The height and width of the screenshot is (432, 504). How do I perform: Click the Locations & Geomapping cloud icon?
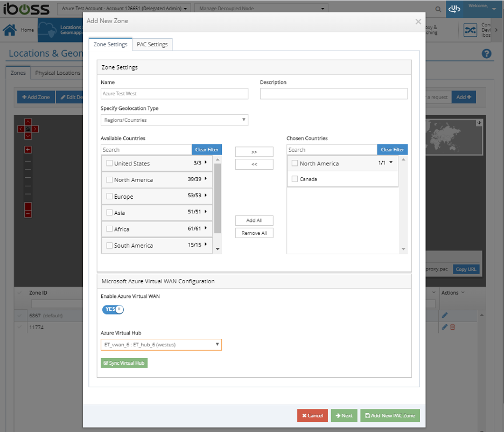coord(47,30)
